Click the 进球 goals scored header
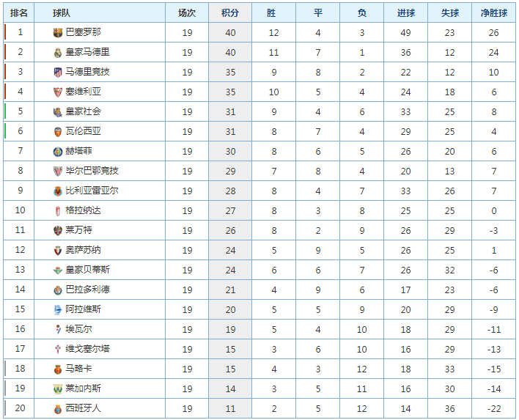The image size is (519, 420). pyautogui.click(x=406, y=13)
